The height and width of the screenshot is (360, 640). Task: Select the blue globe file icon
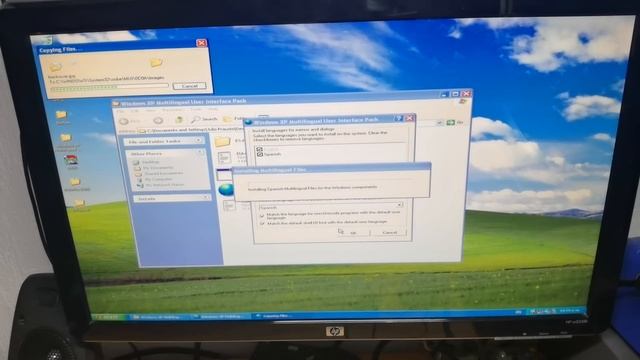pos(226,189)
